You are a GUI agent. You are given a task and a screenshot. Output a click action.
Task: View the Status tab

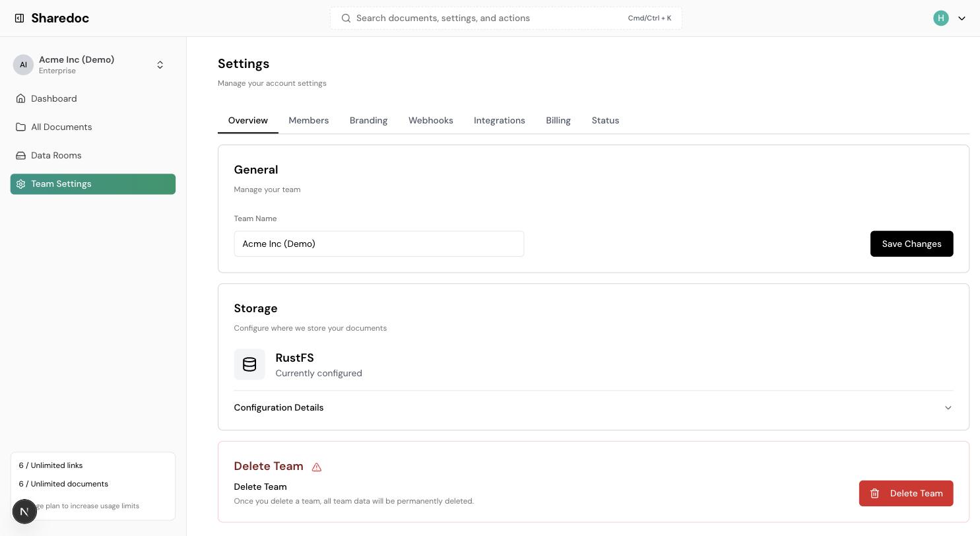coord(605,121)
